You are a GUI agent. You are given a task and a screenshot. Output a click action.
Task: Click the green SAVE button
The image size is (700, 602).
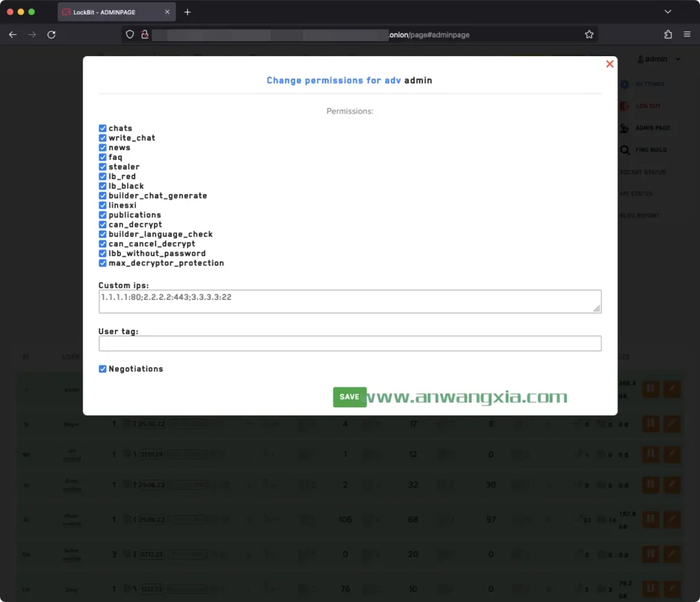click(349, 397)
